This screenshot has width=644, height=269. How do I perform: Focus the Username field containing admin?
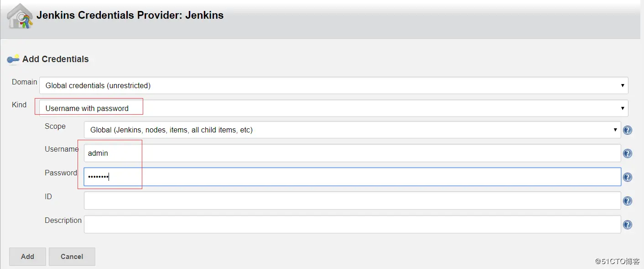pyautogui.click(x=352, y=153)
